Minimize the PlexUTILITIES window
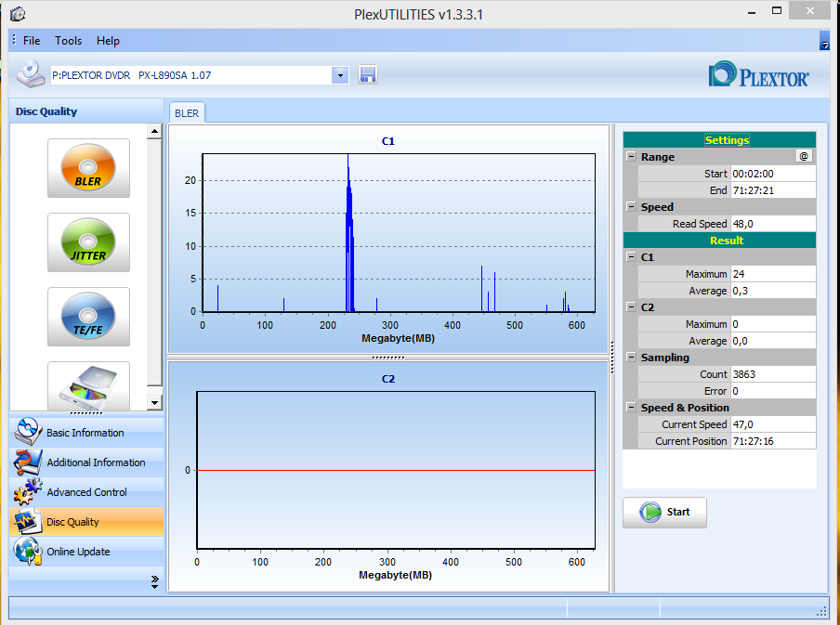Image resolution: width=840 pixels, height=625 pixels. (752, 12)
